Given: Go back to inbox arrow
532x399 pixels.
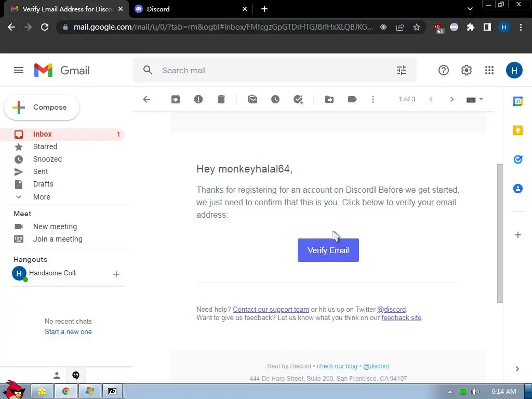Looking at the screenshot, I should [147, 99].
